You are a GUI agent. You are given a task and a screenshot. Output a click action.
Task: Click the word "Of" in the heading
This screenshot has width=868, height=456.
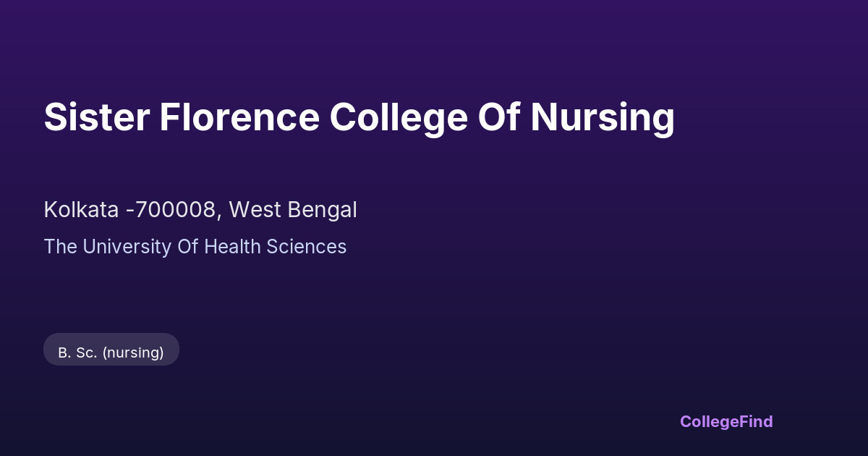point(498,117)
